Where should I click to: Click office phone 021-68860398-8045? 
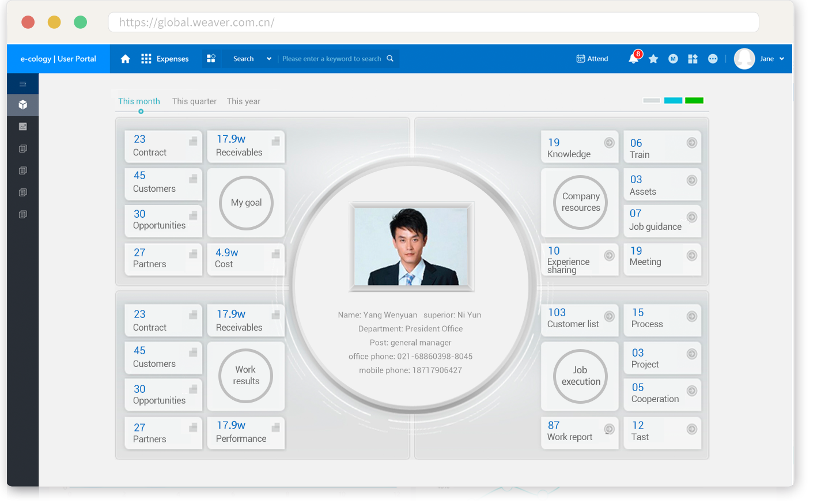coord(410,357)
